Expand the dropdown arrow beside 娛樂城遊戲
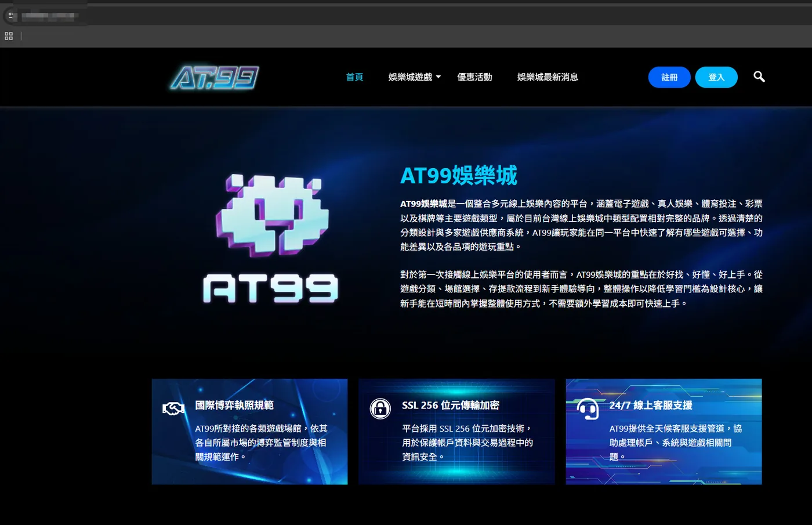Screen dimensions: 812x525 pos(438,77)
